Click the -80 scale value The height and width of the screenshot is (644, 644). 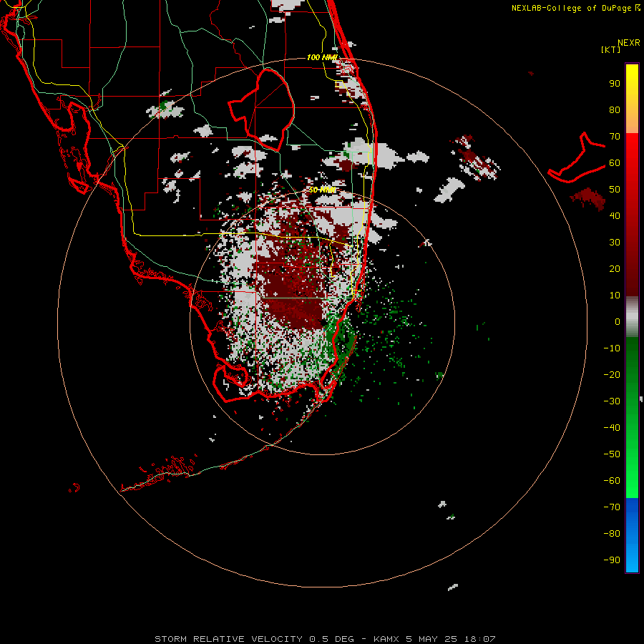coord(612,534)
